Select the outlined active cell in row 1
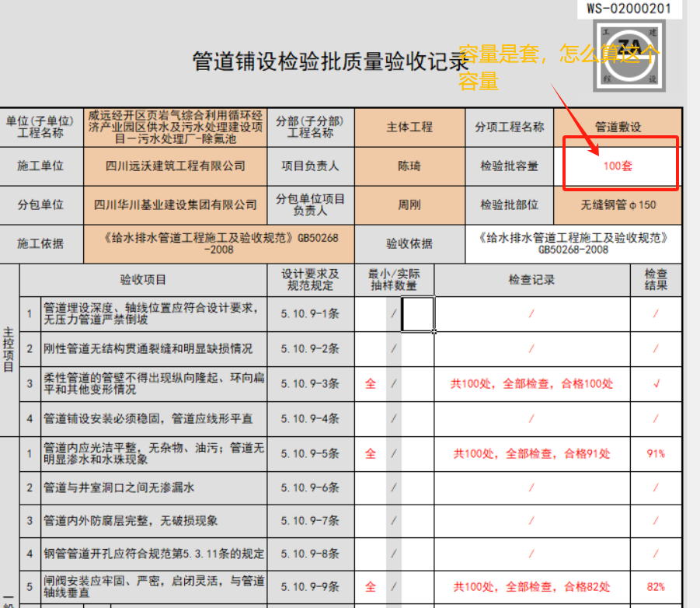Screen dimensions: 700x608 (x=417, y=314)
